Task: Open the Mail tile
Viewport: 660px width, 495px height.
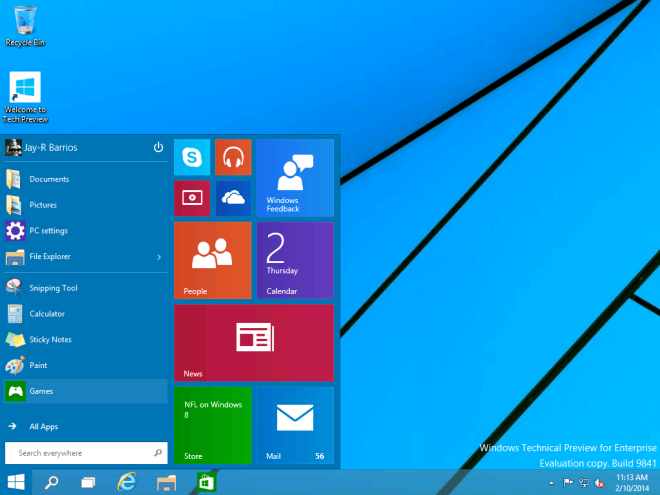Action: coord(295,425)
